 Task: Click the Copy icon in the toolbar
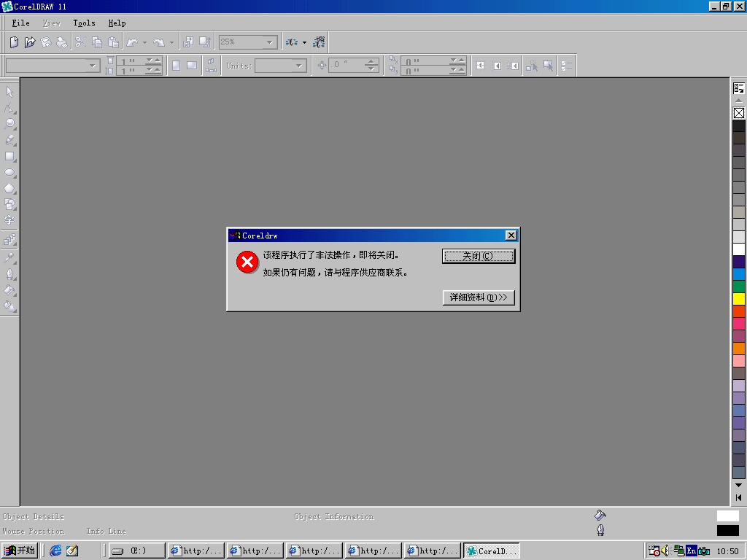click(97, 42)
